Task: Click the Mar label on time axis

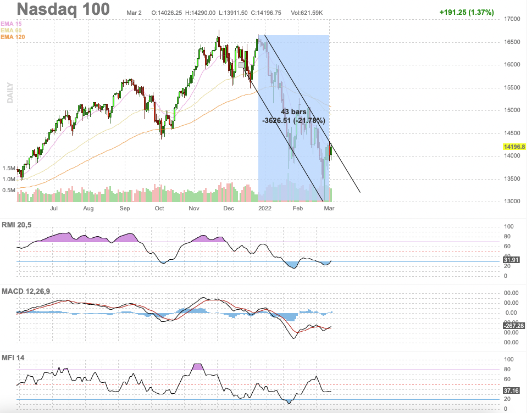Action: (x=329, y=208)
